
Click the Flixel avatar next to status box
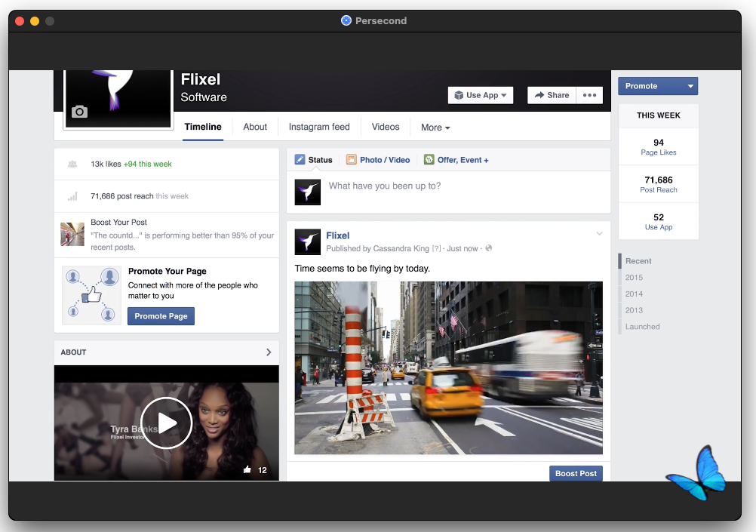coord(308,192)
